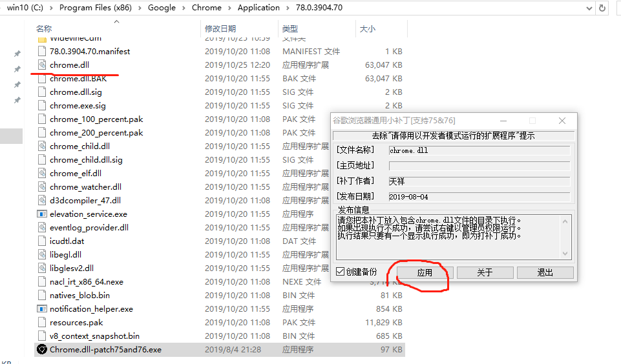The width and height of the screenshot is (621, 364).
Task: Click the chrome_child.dll file icon
Action: coord(42,146)
